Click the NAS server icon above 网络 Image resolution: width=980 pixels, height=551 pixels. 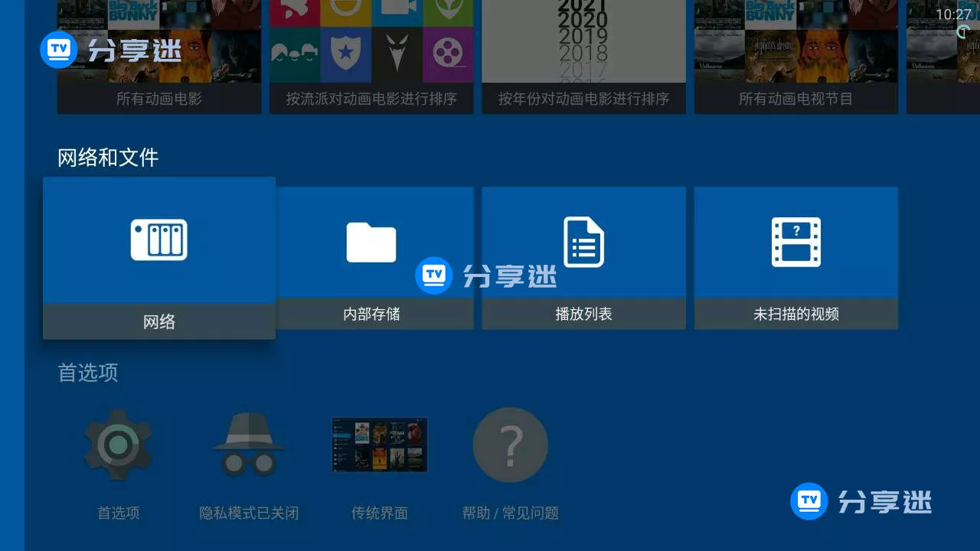(x=158, y=240)
